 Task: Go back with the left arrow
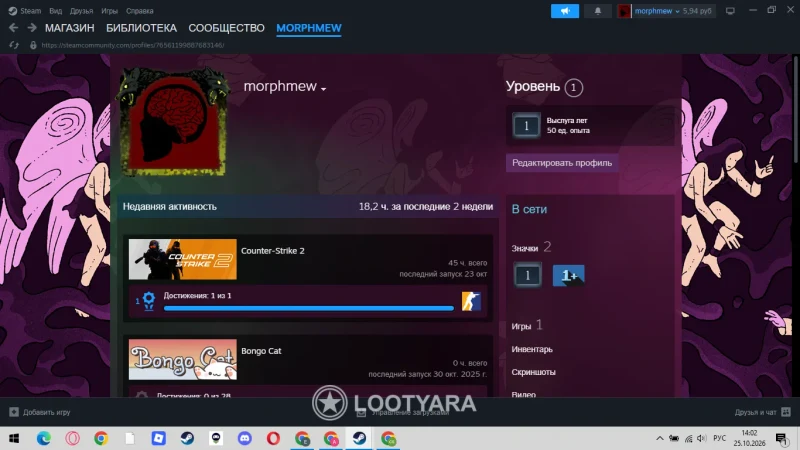pyautogui.click(x=14, y=28)
